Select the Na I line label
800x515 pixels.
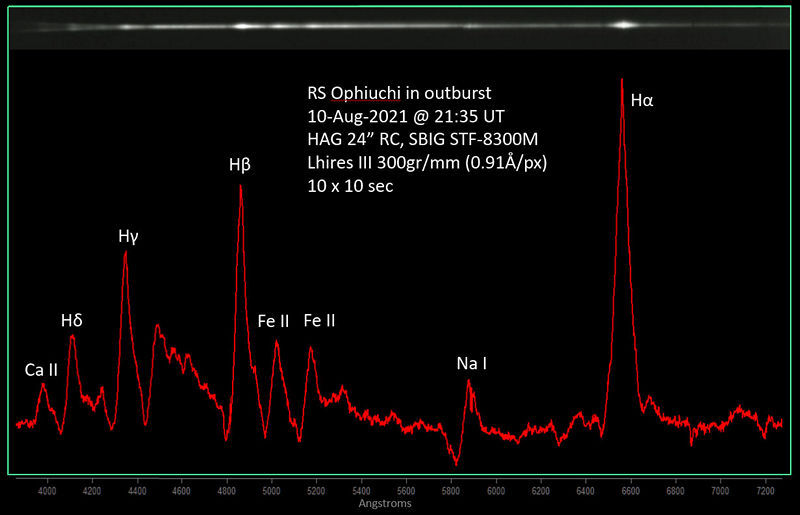tap(471, 363)
